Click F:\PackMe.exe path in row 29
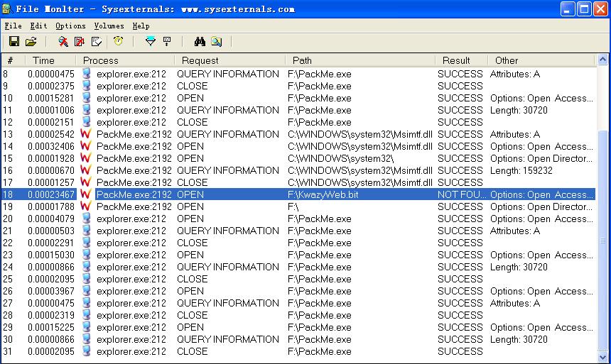This screenshot has height=364, width=611. pos(320,327)
